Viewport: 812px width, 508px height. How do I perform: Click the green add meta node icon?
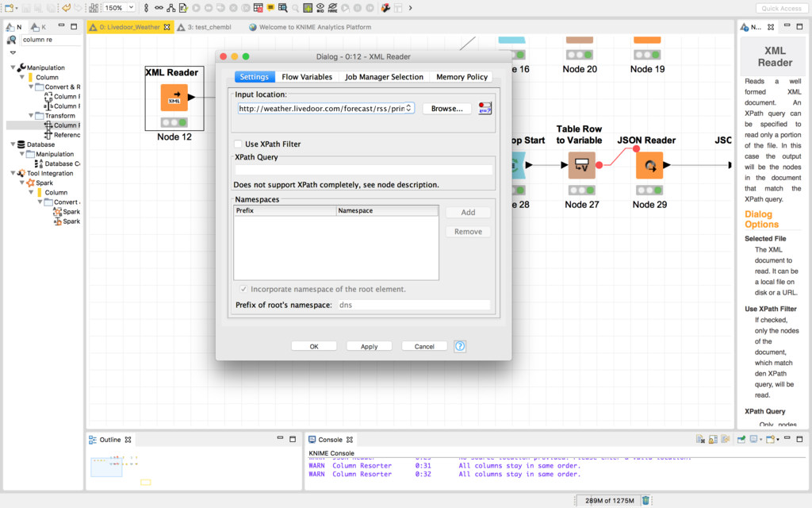(308, 8)
